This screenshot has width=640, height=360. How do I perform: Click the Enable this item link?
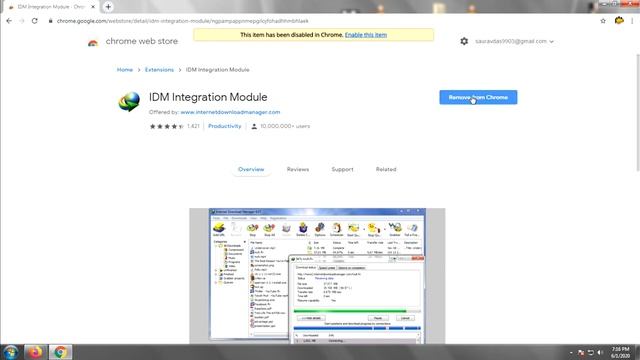366,35
